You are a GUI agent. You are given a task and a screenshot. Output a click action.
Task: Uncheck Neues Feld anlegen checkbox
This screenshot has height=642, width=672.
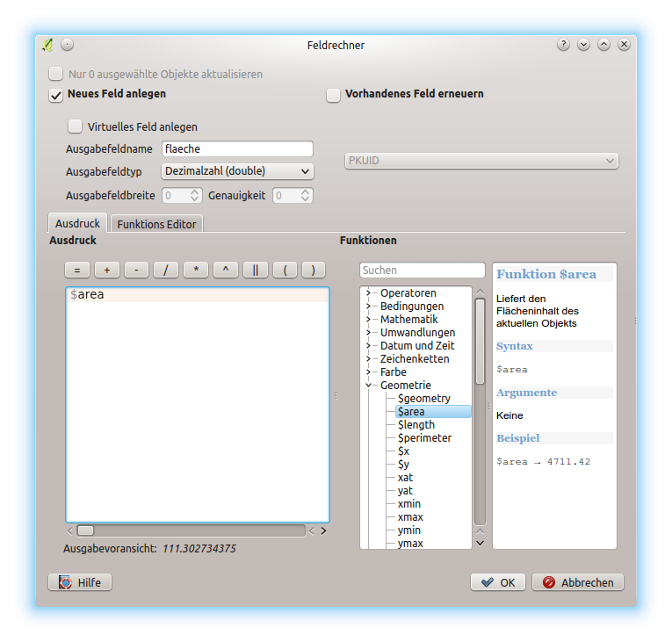[x=56, y=95]
